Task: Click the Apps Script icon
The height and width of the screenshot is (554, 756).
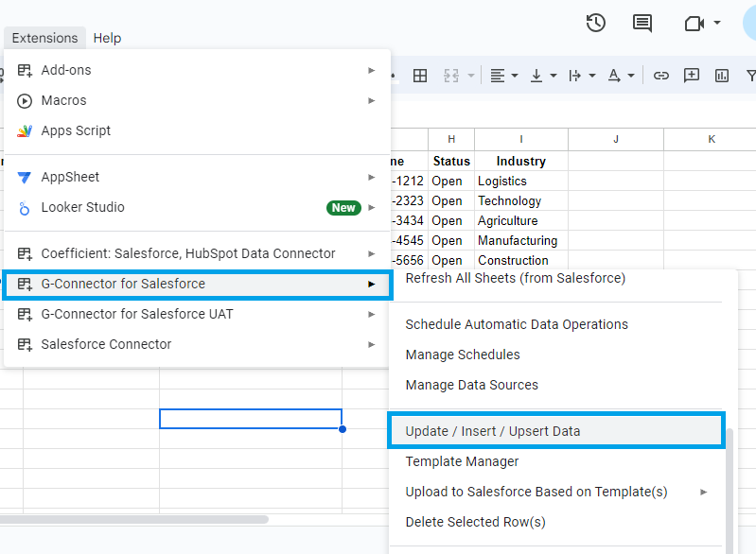Action: [25, 131]
